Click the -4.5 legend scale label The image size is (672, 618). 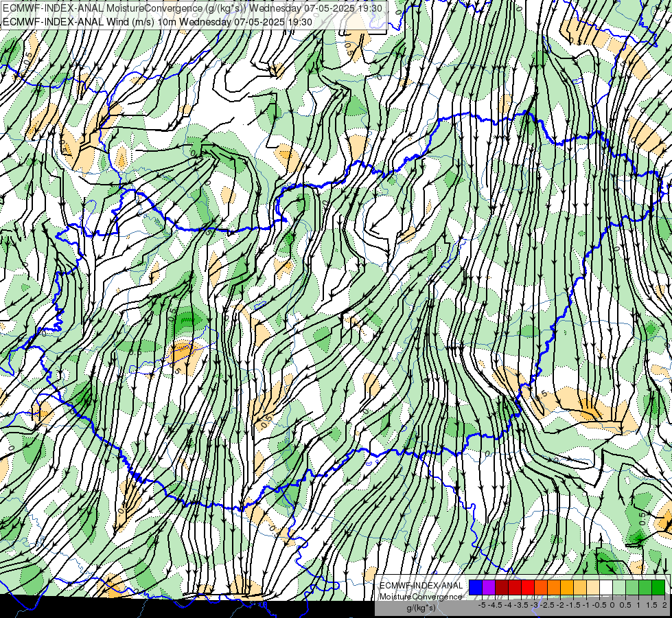495,605
